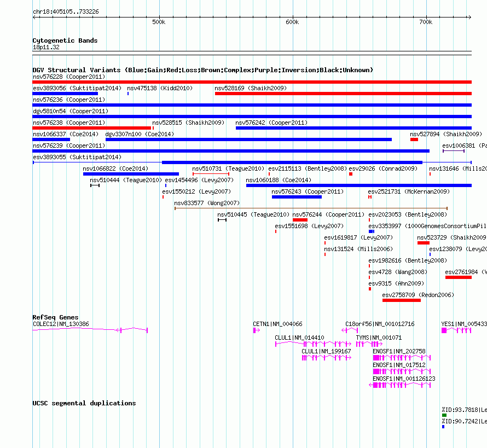Select CLUL1|NM_014410 gene label
487x448 pixels.
point(299,338)
